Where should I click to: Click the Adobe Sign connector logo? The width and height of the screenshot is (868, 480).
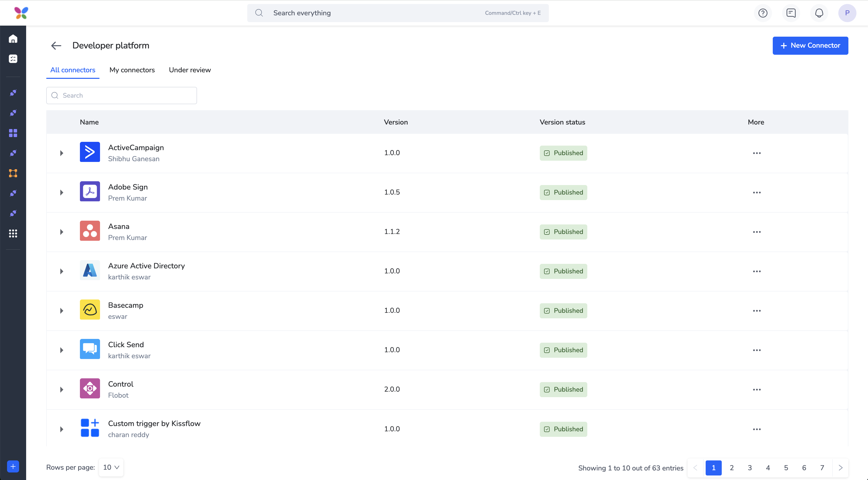pos(90,191)
